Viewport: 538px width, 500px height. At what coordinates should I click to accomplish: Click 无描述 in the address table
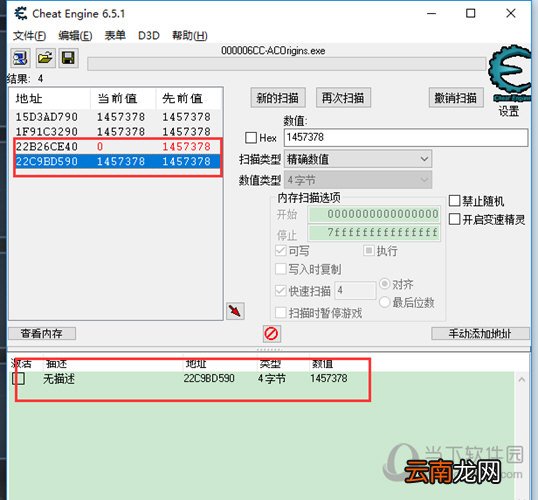point(59,379)
